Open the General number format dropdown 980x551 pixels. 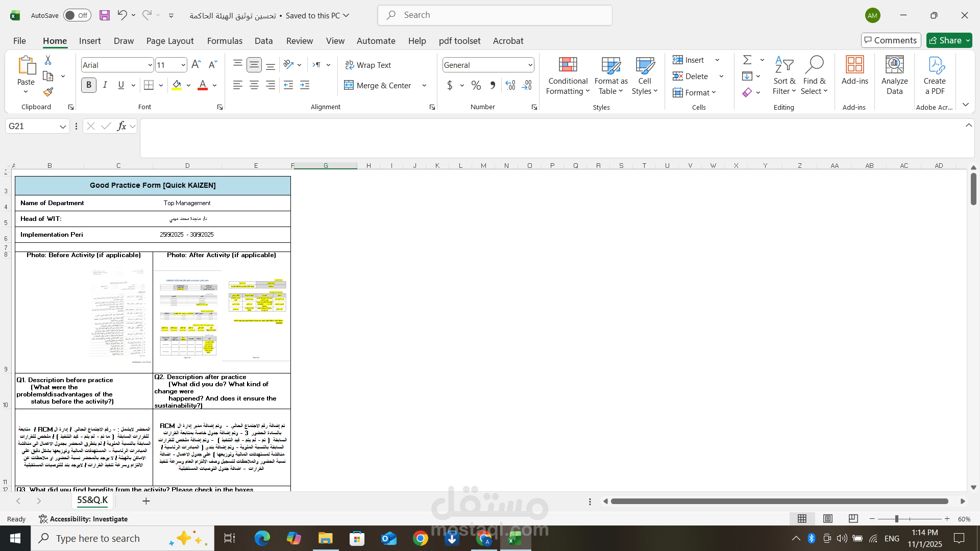point(530,65)
